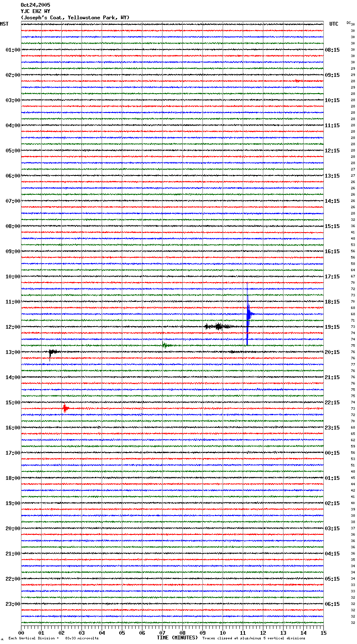Viewport: 357px width, 644px height.
Task: Select the 06:00 MST time label
Action: [x=13, y=176]
